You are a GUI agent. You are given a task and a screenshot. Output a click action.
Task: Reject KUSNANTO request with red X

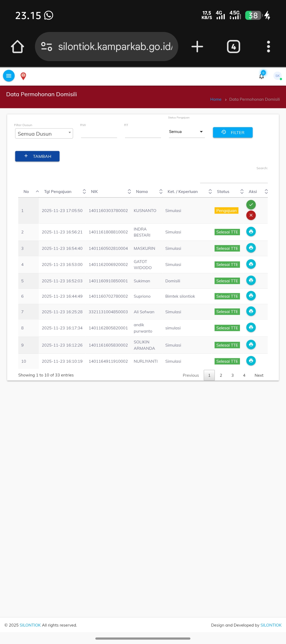click(251, 215)
